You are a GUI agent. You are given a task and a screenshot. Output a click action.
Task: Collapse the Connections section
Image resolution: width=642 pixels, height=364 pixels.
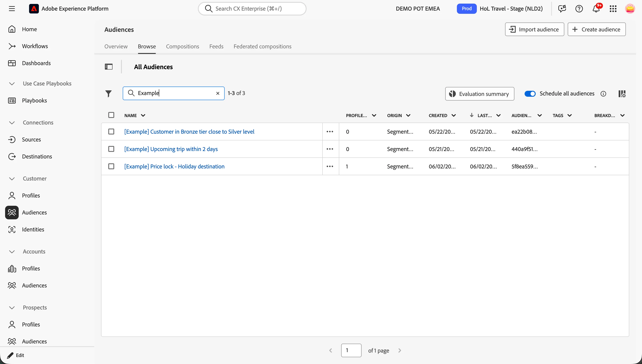pos(12,123)
